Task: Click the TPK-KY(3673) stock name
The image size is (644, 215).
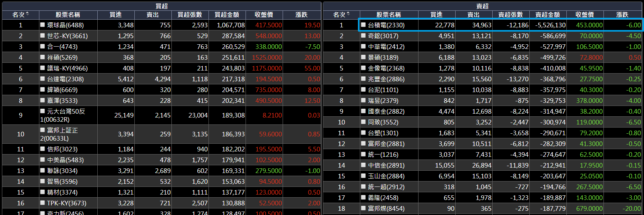Action: 67,203
